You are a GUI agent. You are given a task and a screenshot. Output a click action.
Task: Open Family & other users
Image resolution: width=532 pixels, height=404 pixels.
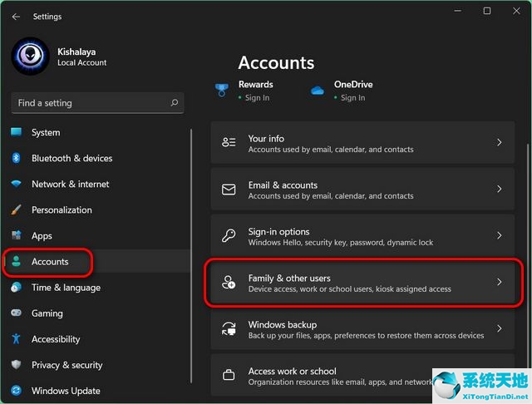coord(362,283)
